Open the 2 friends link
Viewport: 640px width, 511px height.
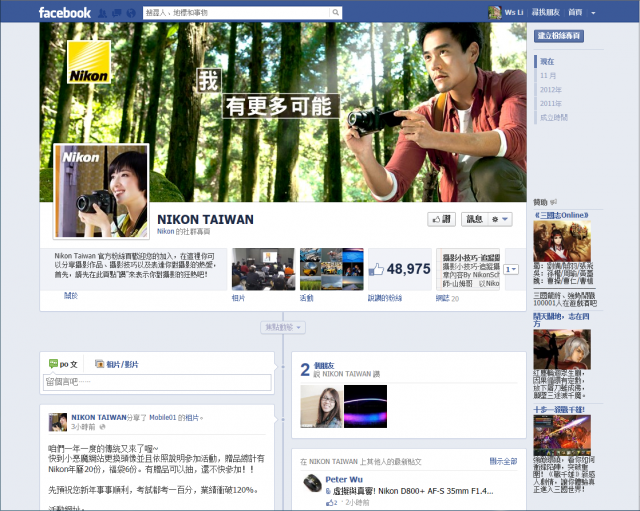click(x=324, y=366)
